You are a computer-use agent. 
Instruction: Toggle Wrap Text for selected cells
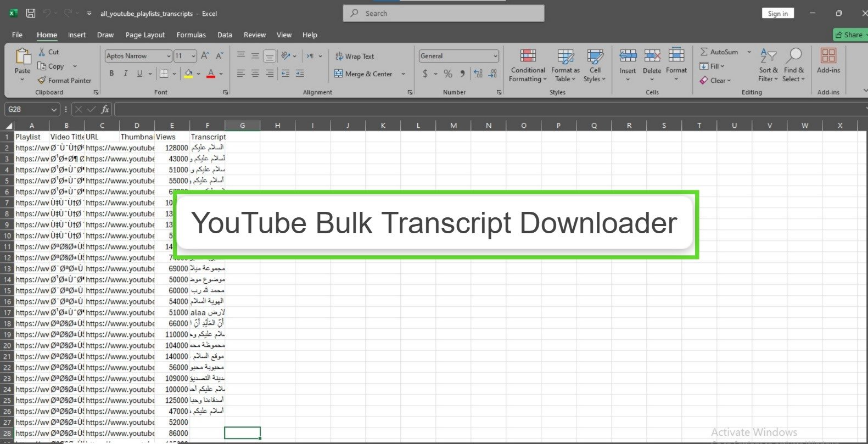[354, 56]
